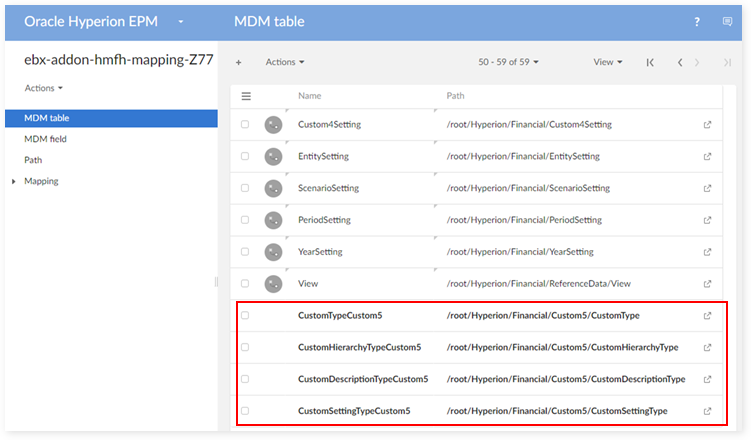Click the grey status icon for EntitySetting
The width and height of the screenshot is (751, 440).
[273, 157]
